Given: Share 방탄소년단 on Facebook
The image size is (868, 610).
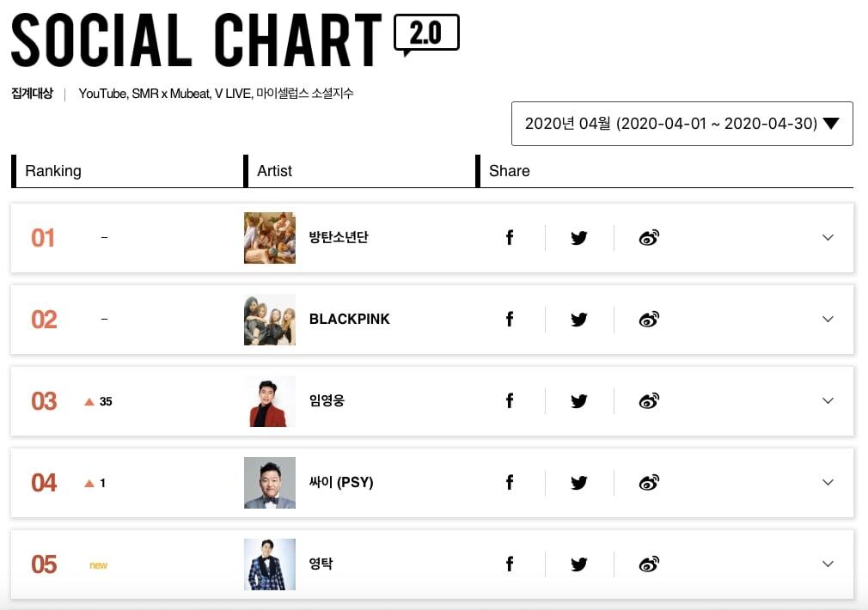Looking at the screenshot, I should coord(510,238).
